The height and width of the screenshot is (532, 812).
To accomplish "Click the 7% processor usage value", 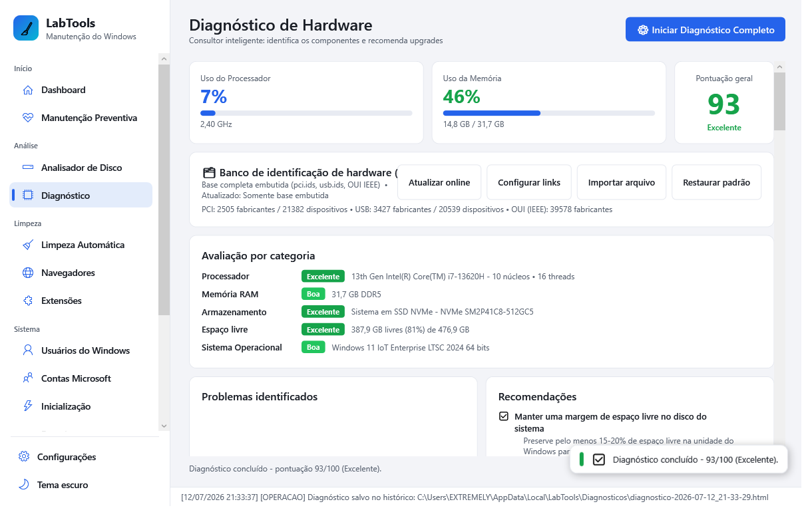I will 214,96.
